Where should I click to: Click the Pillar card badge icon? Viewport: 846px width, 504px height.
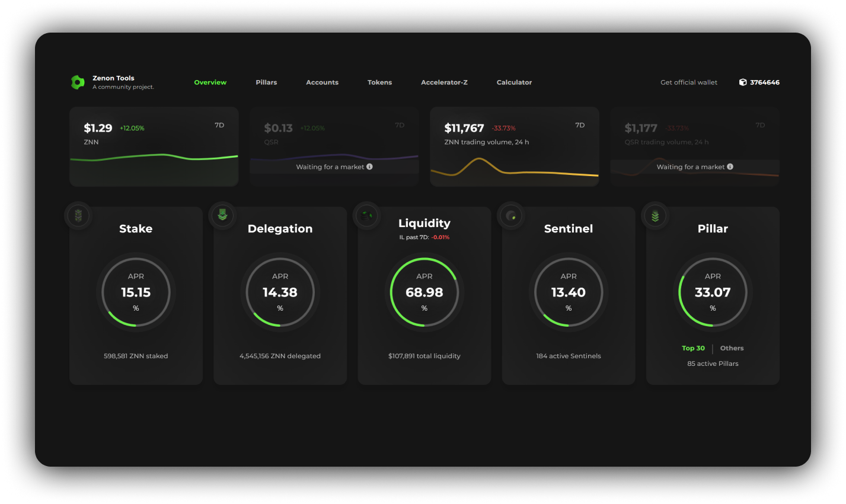click(x=655, y=216)
